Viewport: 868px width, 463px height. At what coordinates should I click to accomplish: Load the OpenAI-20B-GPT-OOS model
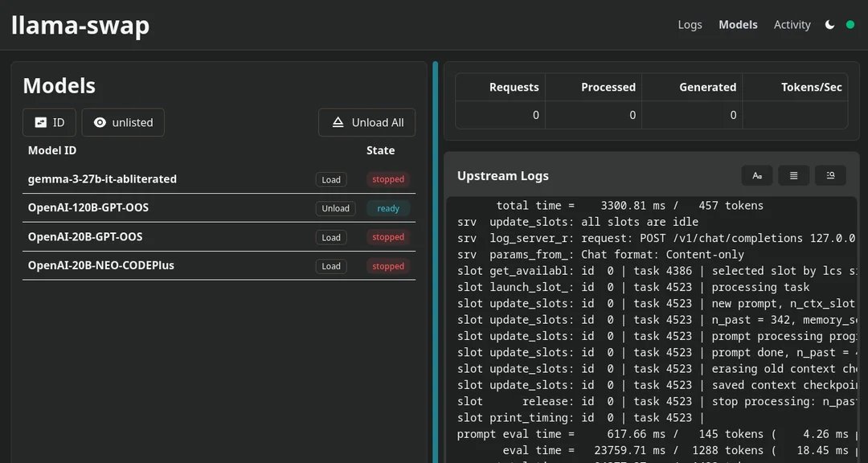click(x=331, y=237)
